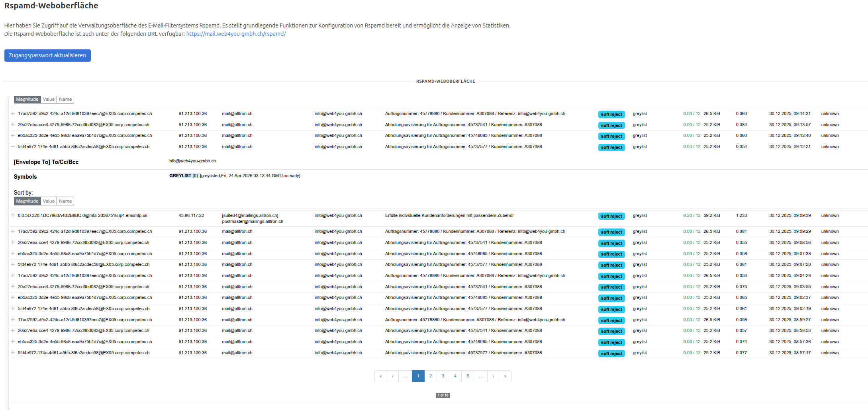Click the '1 of 10' page indicator
868x410 pixels.
point(443,395)
